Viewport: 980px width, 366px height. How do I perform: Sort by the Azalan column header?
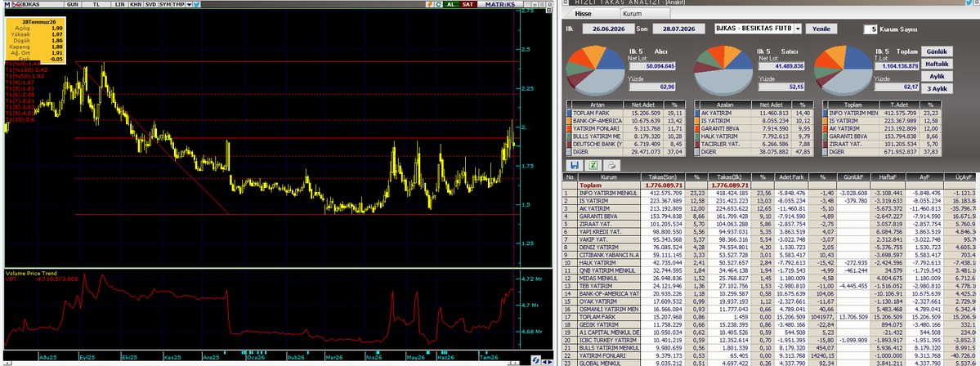click(727, 105)
